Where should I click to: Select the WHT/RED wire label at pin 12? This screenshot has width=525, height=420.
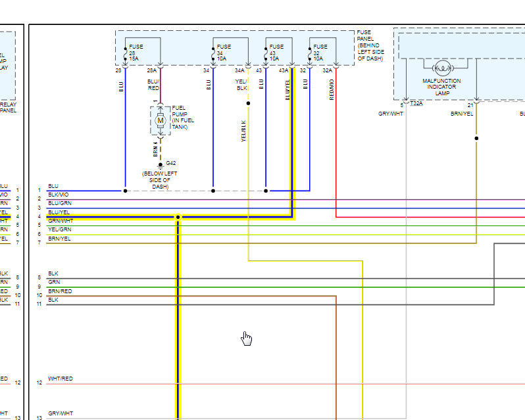tap(61, 379)
